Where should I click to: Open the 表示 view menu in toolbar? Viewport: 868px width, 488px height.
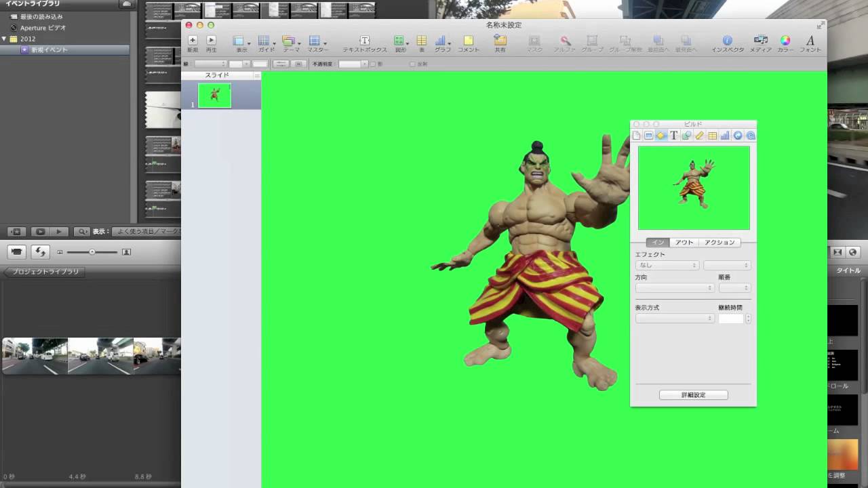[241, 44]
